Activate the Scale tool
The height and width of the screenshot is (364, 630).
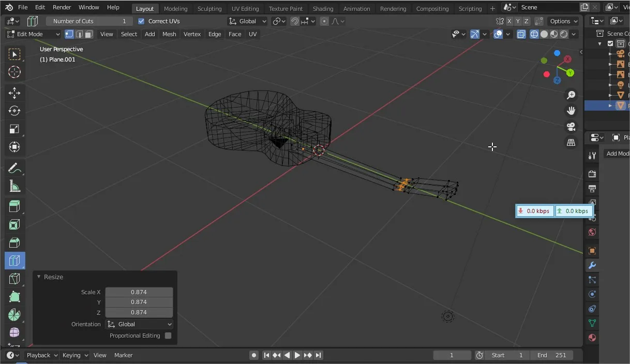click(14, 129)
